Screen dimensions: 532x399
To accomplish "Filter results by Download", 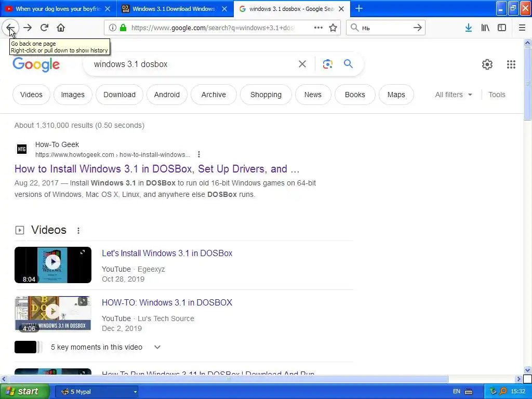I will pos(119,95).
